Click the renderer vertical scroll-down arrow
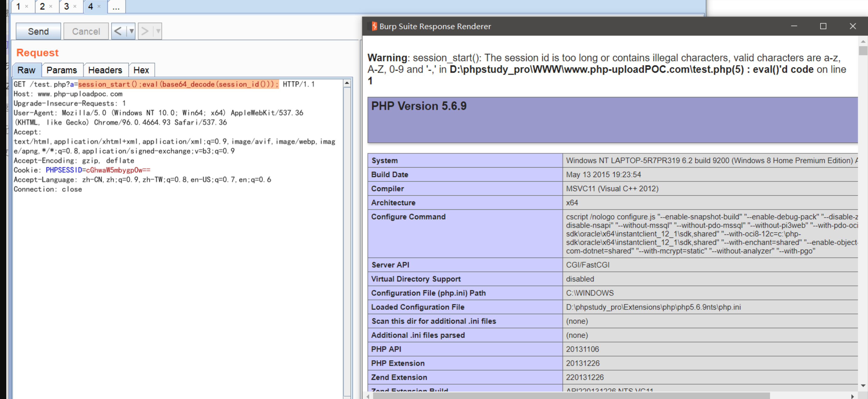 (x=862, y=385)
